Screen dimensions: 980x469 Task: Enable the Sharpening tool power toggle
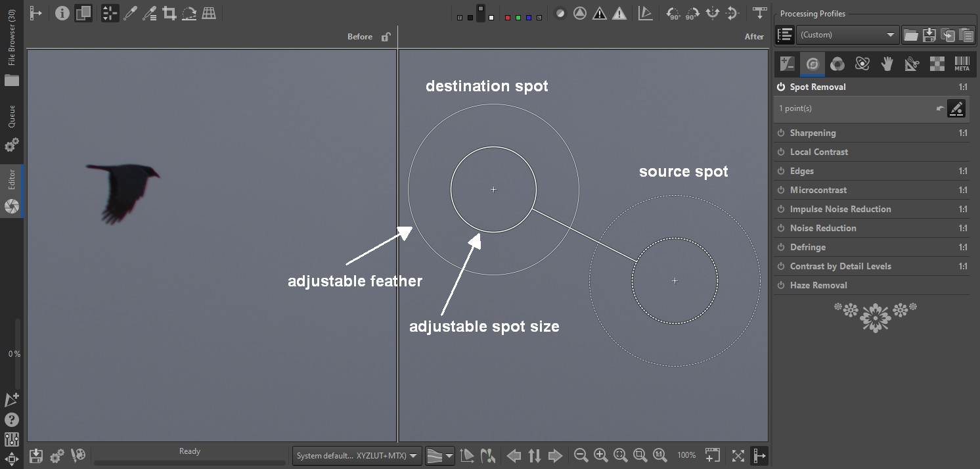coord(781,133)
